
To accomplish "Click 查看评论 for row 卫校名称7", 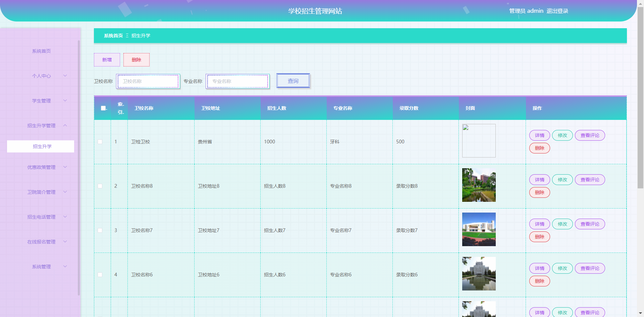I will click(x=590, y=224).
